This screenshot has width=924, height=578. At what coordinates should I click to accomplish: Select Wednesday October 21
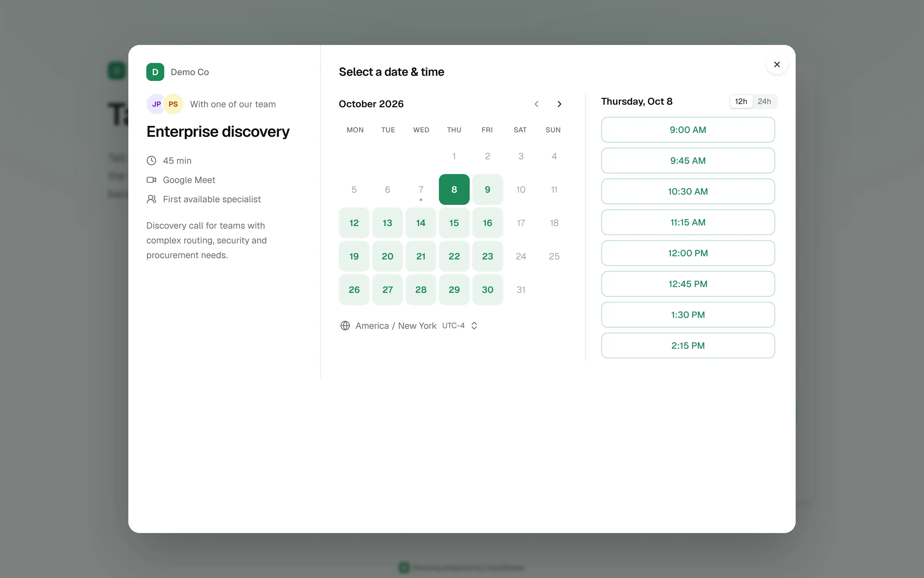click(x=421, y=256)
